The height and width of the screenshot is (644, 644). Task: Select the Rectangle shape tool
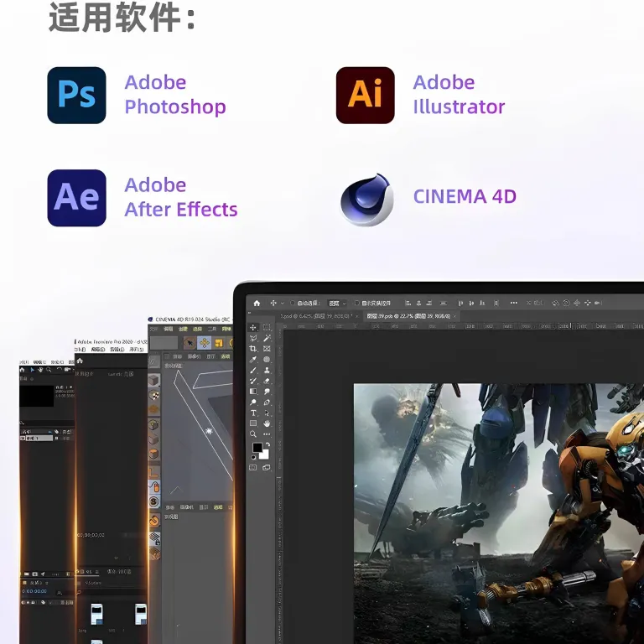pyautogui.click(x=253, y=423)
